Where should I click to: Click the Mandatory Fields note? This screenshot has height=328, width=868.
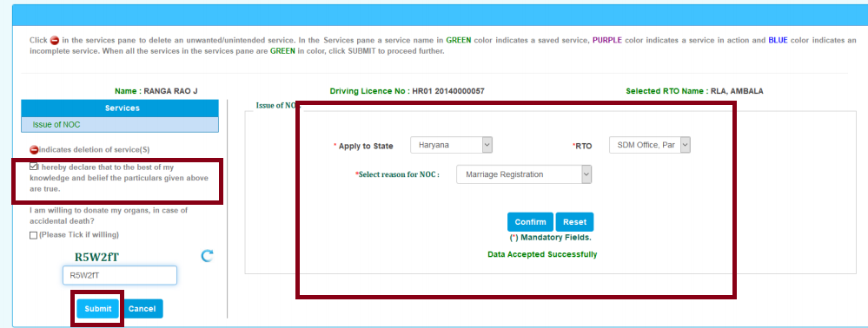pos(550,237)
